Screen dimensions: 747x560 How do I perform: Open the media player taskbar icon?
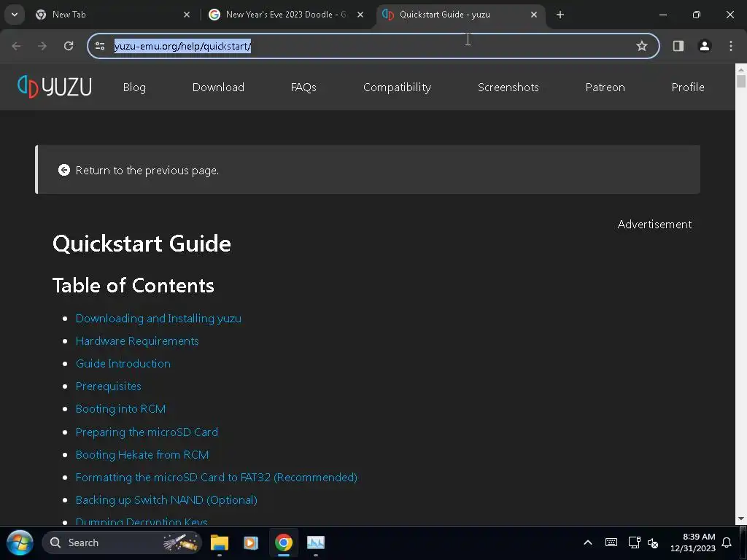click(251, 542)
